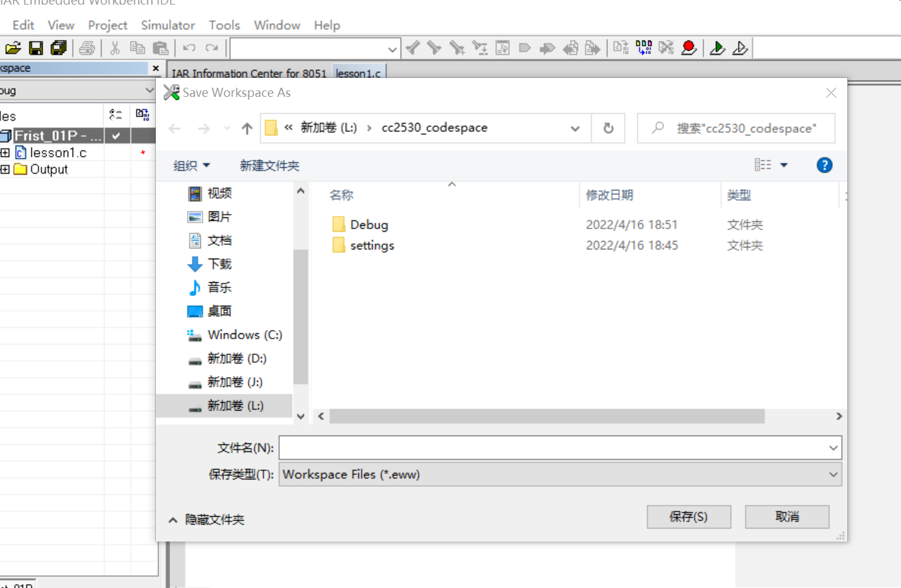Switch to IAR Information Center tab
The height and width of the screenshot is (588, 901).
pos(249,73)
